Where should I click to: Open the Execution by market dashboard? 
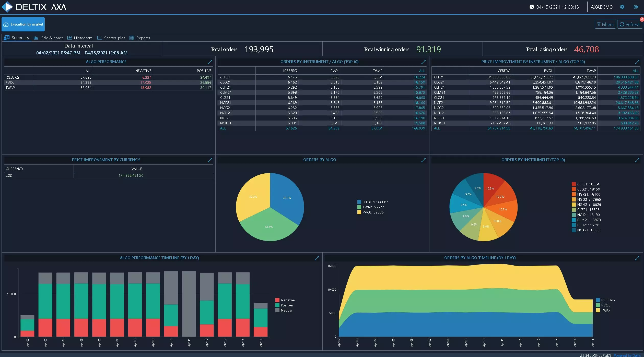(23, 24)
